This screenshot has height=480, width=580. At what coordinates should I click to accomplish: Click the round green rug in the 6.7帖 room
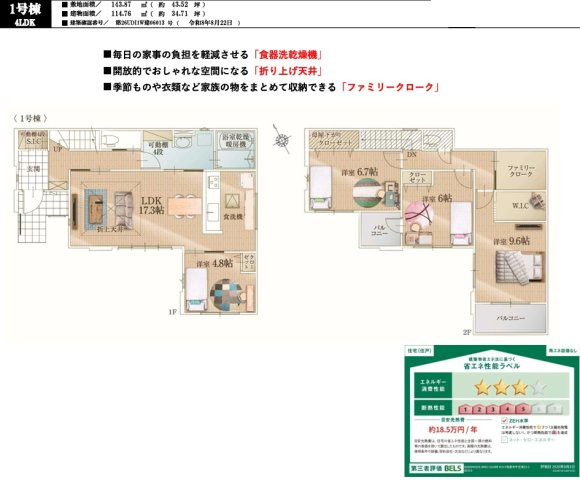[367, 193]
